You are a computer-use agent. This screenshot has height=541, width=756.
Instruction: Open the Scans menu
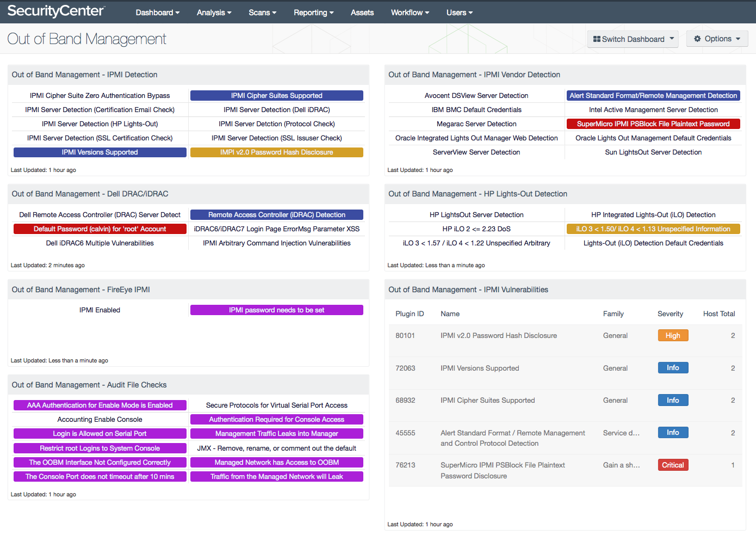click(x=263, y=13)
